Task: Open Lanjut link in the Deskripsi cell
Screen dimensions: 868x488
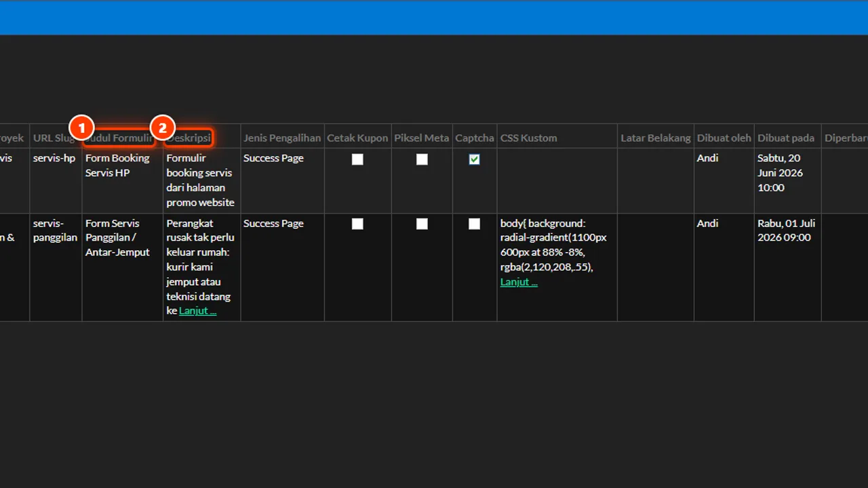Action: point(197,310)
